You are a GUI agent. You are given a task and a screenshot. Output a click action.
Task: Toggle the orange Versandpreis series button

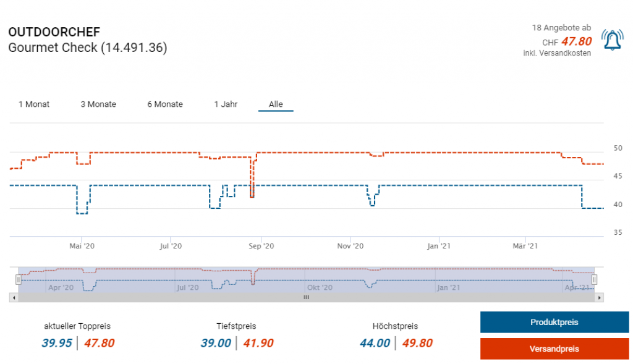coord(554,349)
